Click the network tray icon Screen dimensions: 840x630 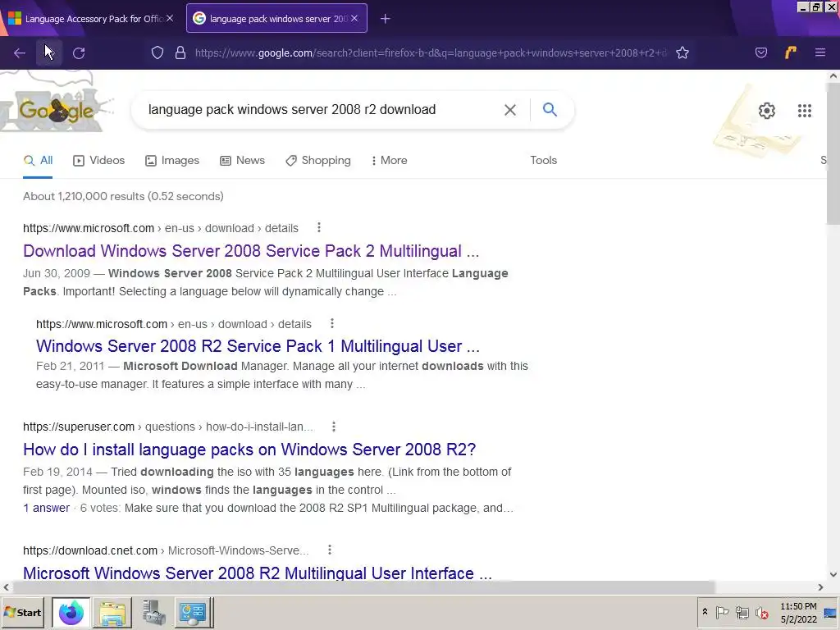(742, 612)
